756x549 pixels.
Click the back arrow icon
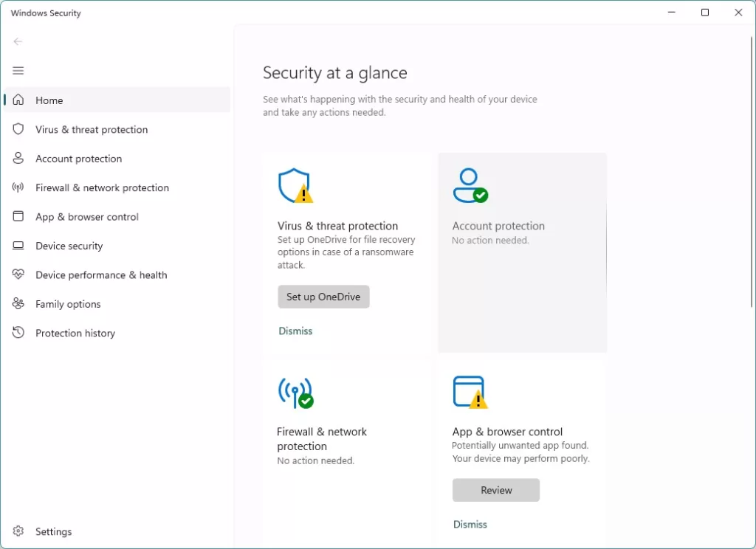click(x=18, y=41)
